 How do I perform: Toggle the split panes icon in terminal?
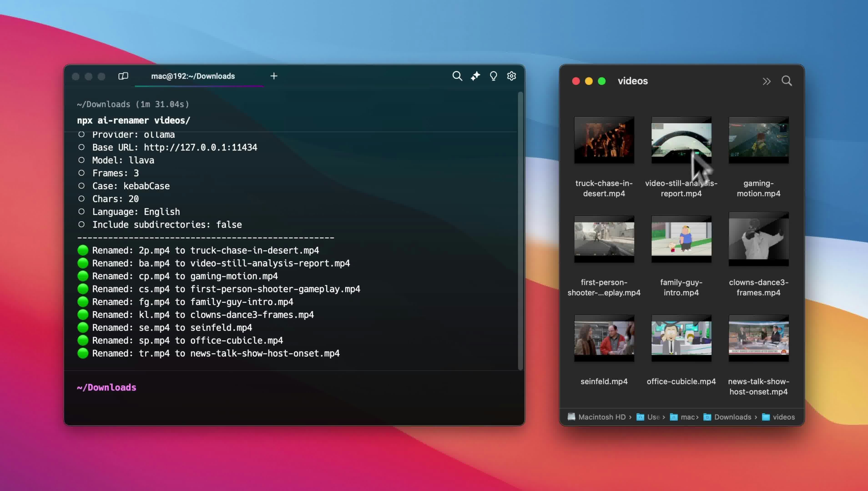123,76
